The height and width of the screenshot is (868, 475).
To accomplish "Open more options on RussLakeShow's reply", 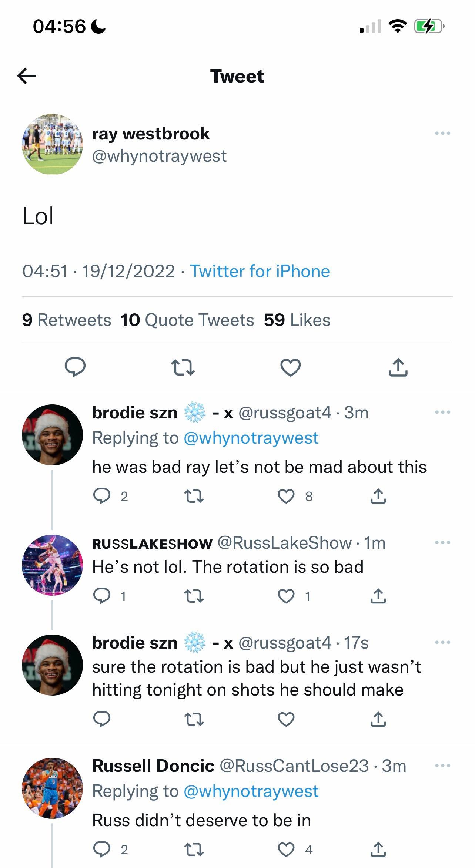I will pyautogui.click(x=443, y=543).
